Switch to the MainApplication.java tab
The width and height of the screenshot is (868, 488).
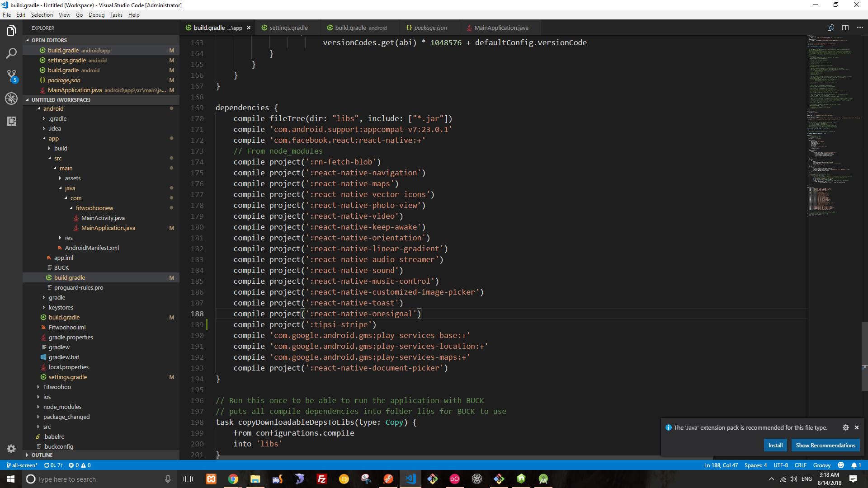coord(501,28)
